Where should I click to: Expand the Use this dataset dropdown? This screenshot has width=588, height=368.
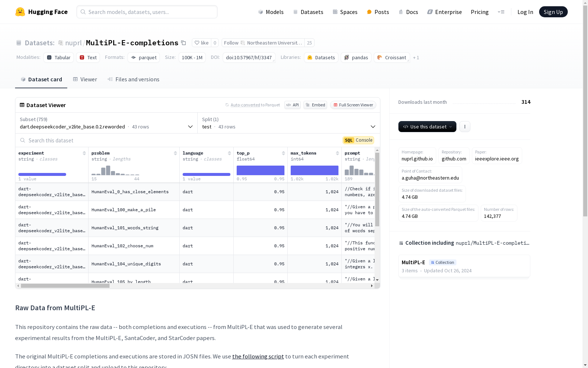[427, 127]
